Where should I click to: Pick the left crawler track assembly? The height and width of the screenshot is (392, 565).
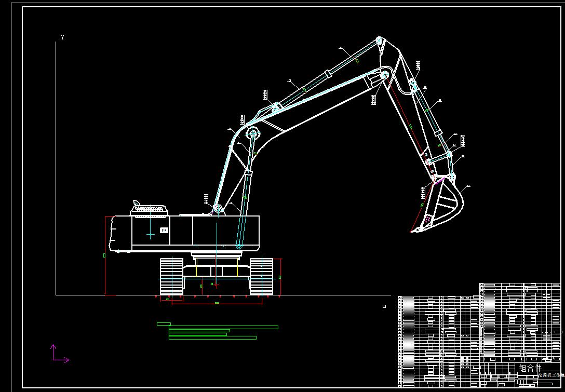tap(171, 276)
